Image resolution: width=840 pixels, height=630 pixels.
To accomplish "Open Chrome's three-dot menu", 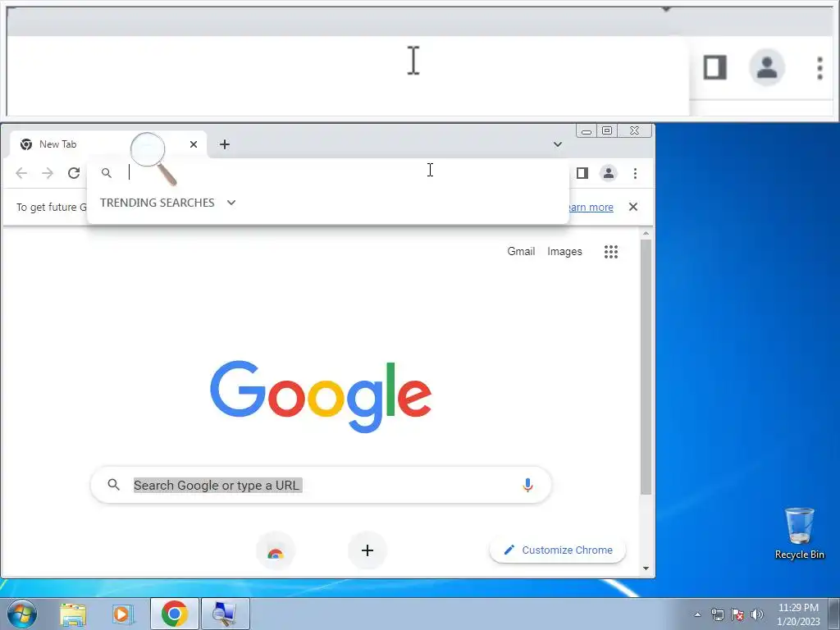I will pos(636,173).
